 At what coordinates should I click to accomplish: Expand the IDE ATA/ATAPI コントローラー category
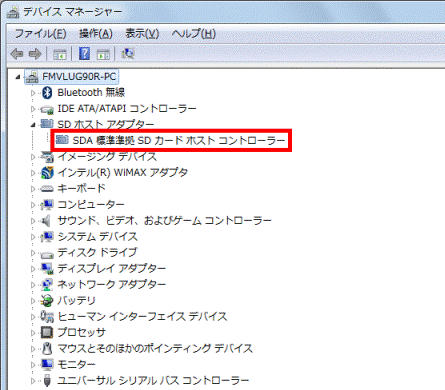coord(33,109)
